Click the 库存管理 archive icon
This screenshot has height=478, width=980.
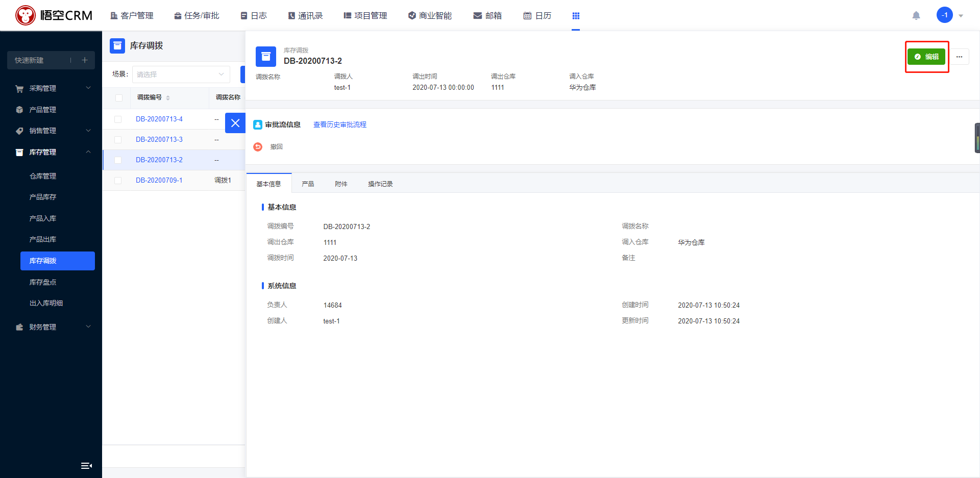tap(19, 153)
